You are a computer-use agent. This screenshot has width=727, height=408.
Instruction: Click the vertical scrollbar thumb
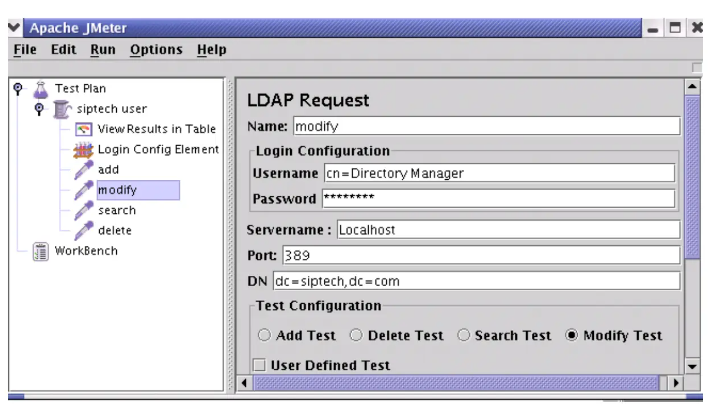click(692, 178)
